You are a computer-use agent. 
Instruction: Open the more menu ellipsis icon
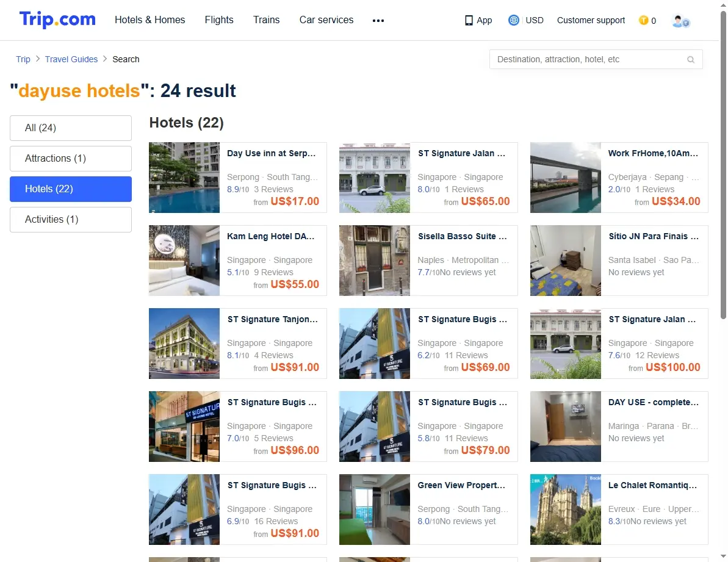coord(378,20)
